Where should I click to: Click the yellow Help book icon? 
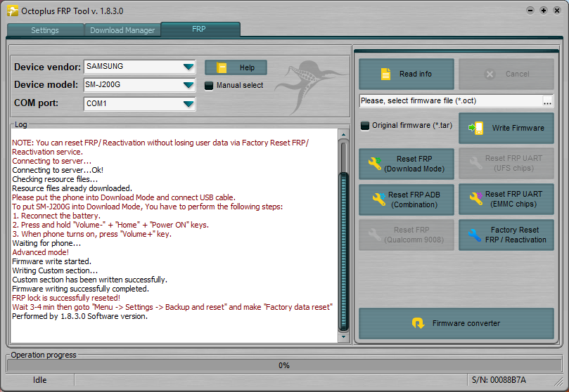222,68
